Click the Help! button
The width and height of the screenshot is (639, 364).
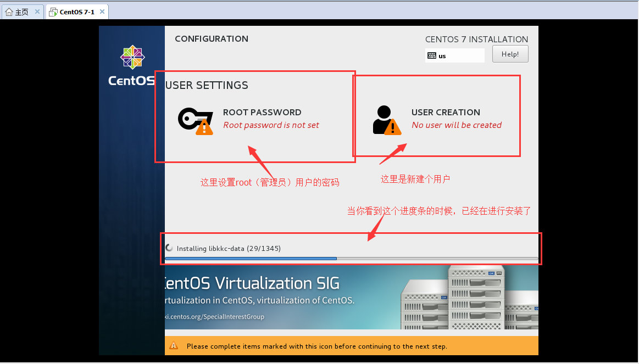[x=510, y=54]
